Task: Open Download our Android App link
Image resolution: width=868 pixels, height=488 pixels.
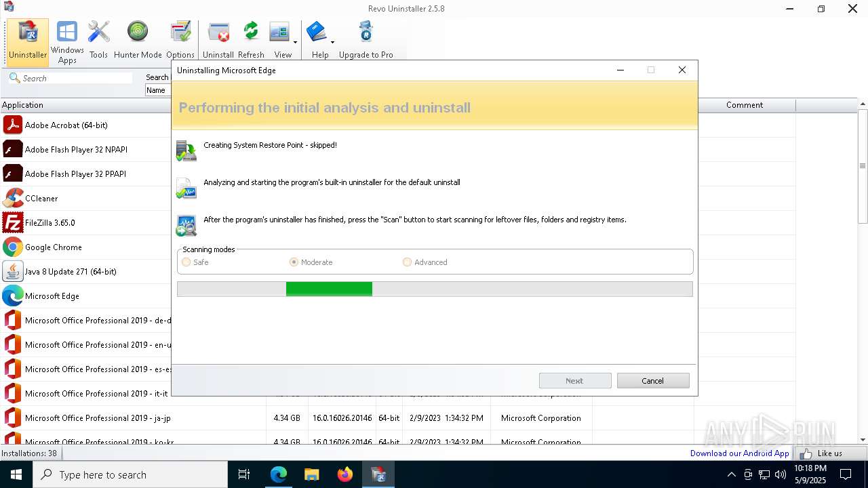Action: [x=740, y=453]
